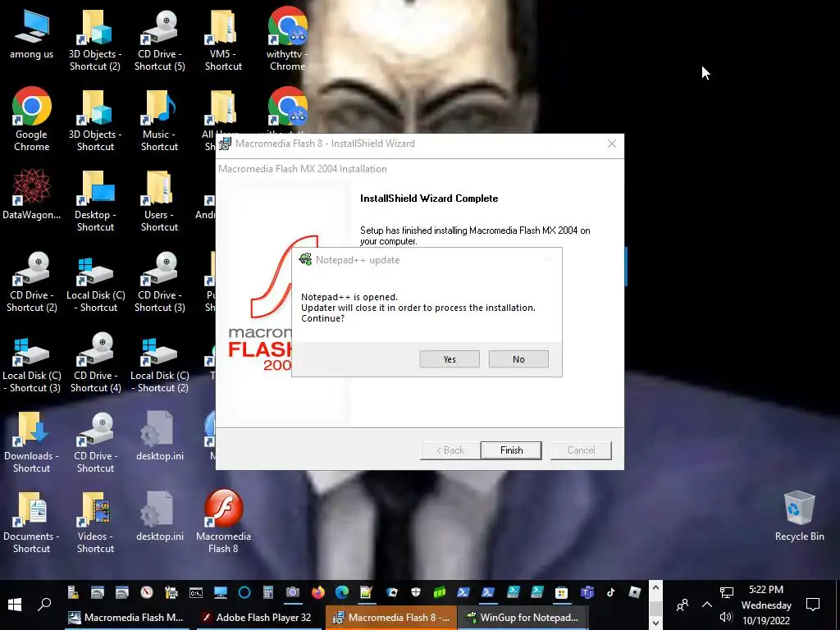This screenshot has height=630, width=840.
Task: Select CD Drive - Shortcut (2) icon
Action: pyautogui.click(x=32, y=281)
